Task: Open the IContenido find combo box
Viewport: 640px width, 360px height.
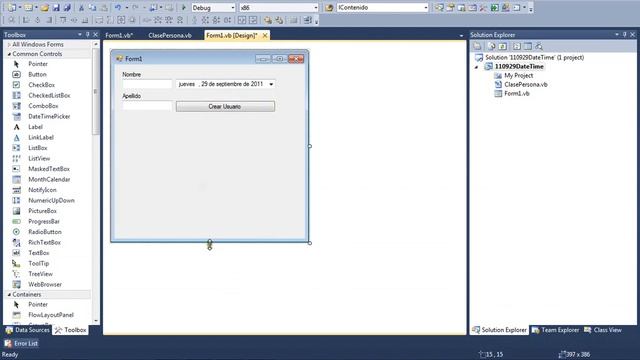Action: pyautogui.click(x=426, y=8)
